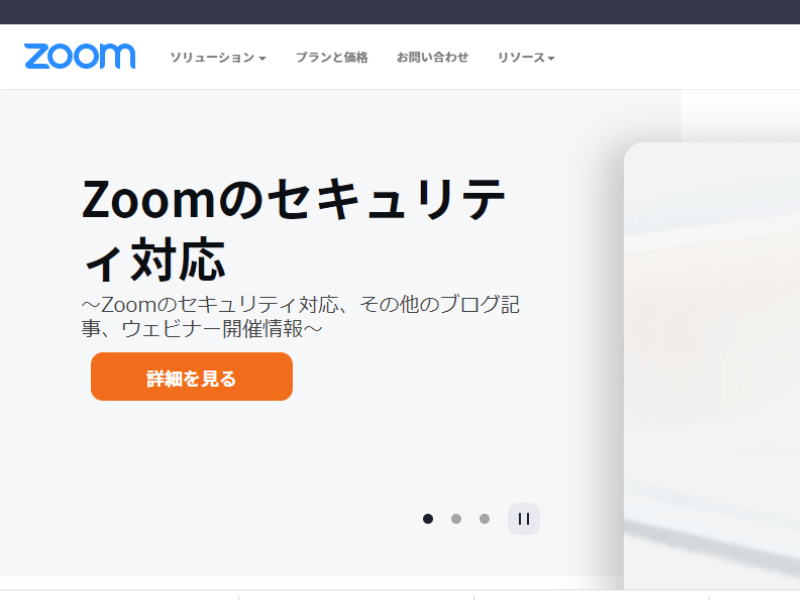Click the active dark slide indicator
Image resolution: width=800 pixels, height=600 pixels.
click(428, 519)
